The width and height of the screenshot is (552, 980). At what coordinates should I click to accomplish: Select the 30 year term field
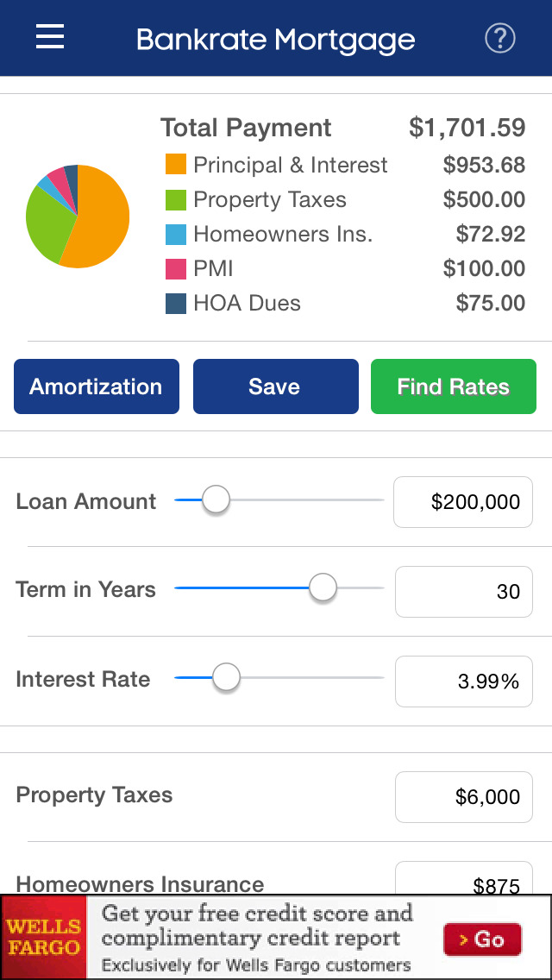[x=463, y=592]
